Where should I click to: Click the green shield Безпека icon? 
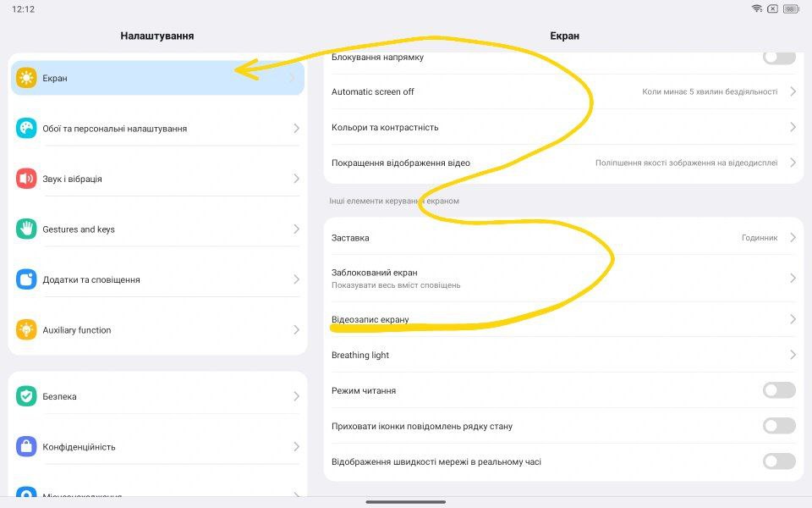(26, 396)
